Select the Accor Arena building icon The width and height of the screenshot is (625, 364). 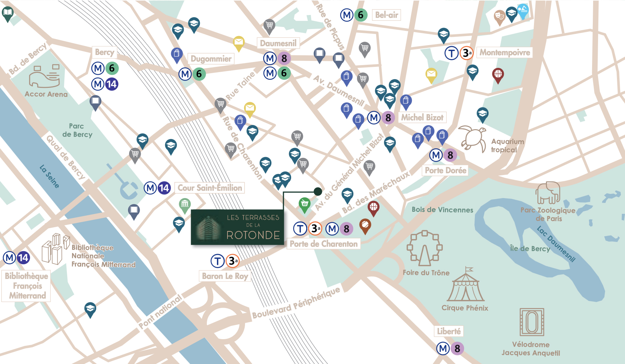coord(44,76)
